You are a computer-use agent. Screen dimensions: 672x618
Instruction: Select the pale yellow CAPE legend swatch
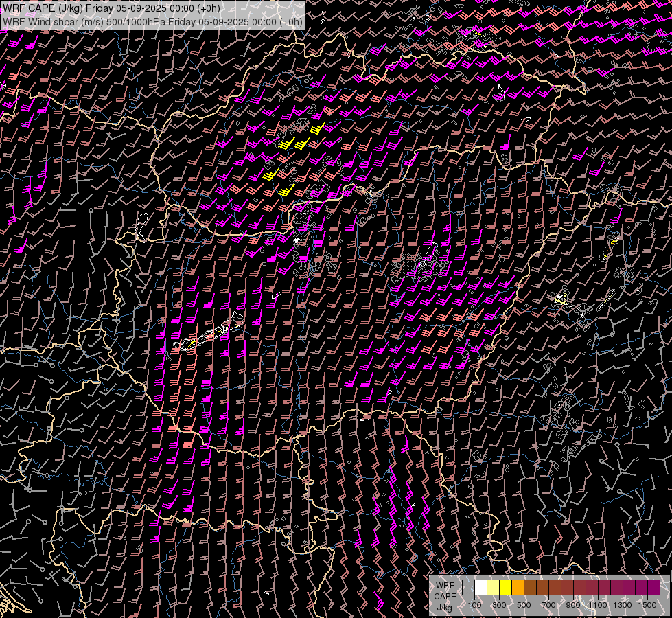point(494,587)
